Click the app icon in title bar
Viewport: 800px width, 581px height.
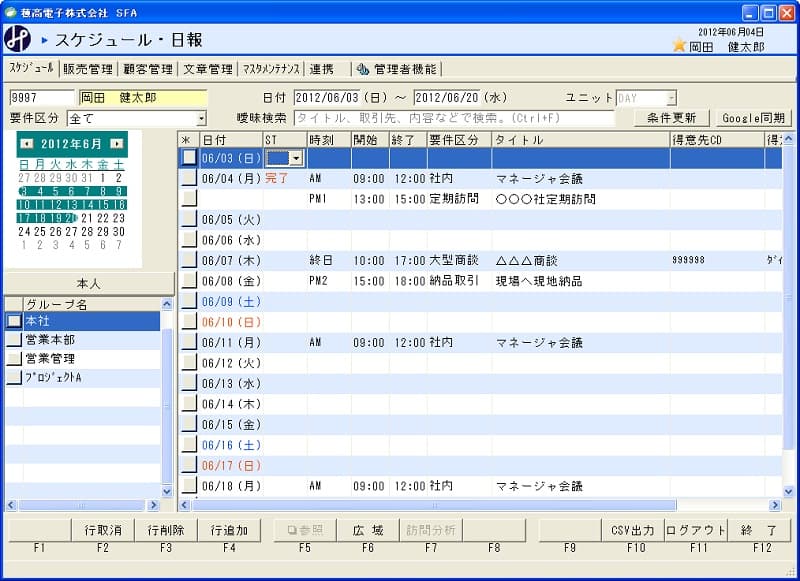pos(10,12)
